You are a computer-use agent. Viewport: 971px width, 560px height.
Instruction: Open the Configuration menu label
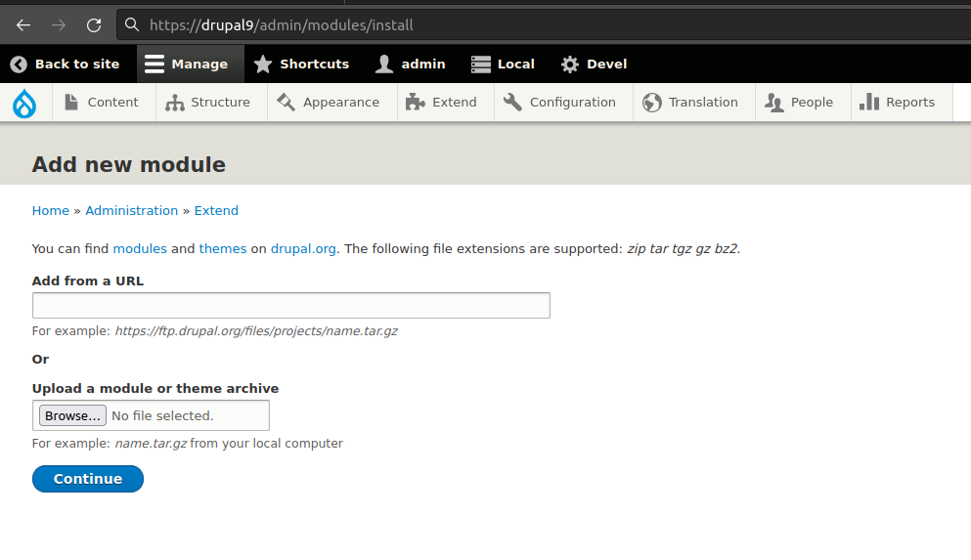(x=573, y=103)
